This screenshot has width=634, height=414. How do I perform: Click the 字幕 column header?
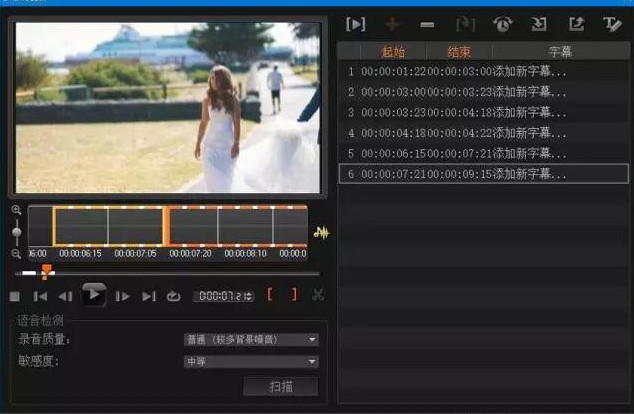pos(560,52)
